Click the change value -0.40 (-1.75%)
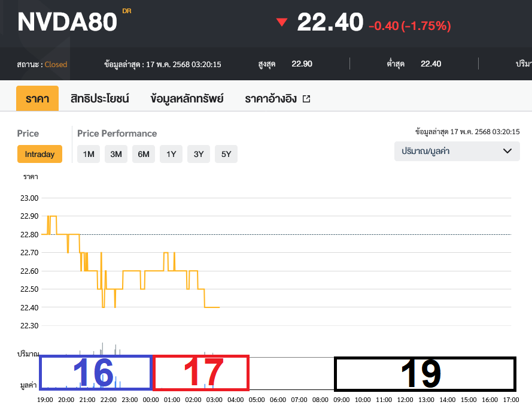 [x=410, y=26]
